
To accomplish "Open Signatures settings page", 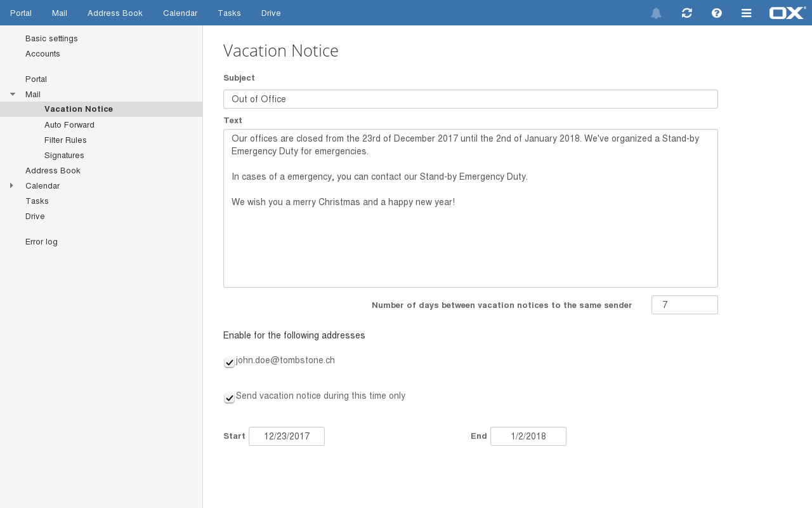I will [x=64, y=156].
